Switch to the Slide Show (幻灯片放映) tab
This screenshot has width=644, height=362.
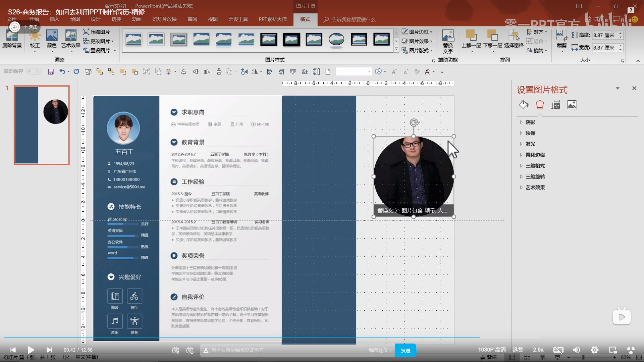165,19
